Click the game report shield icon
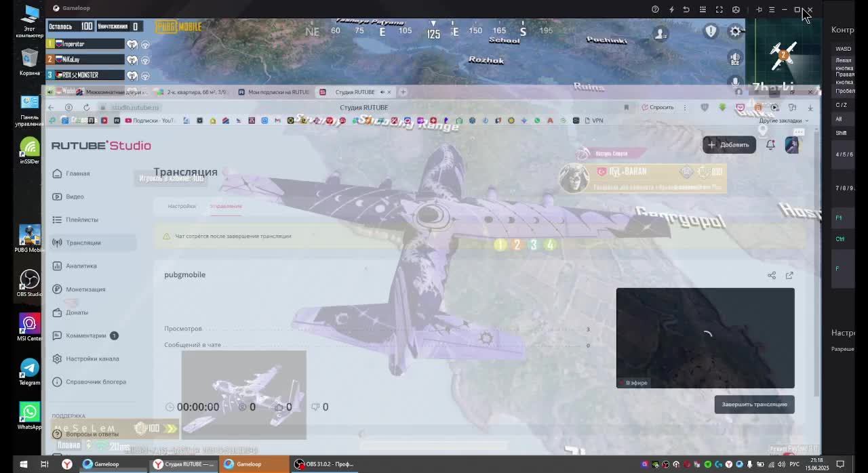The height and width of the screenshot is (473, 868). point(711,31)
